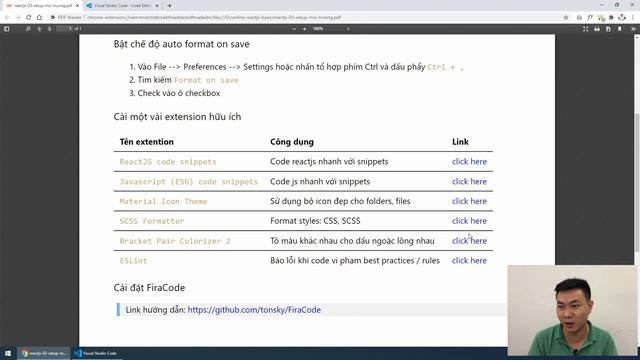
Task: Open click here link for Javascript (ES6) snippets
Action: (x=469, y=181)
